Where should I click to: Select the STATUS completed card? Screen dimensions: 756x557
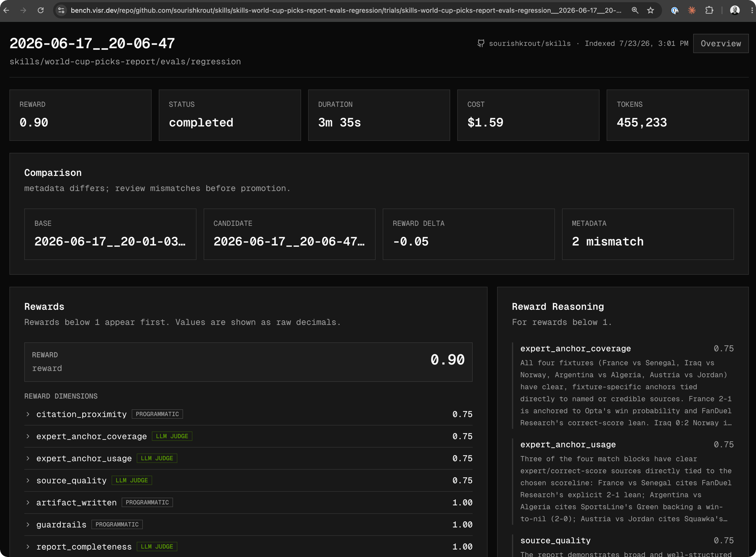(x=230, y=115)
